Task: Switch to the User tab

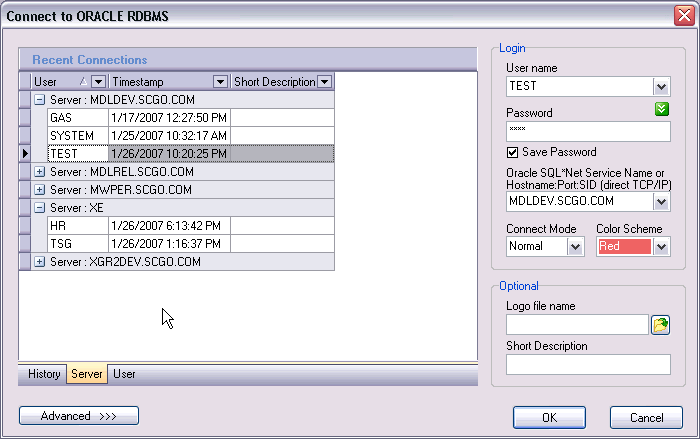Action: (x=124, y=374)
